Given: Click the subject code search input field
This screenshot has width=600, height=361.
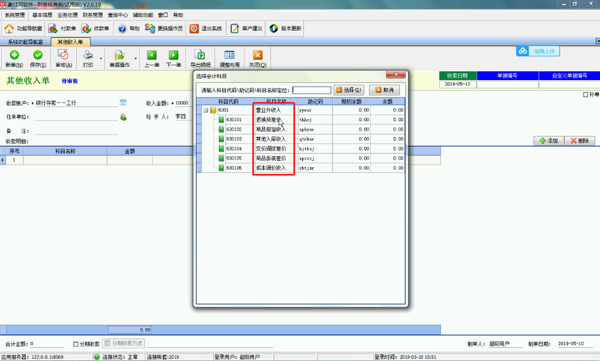Looking at the screenshot, I should click(311, 90).
